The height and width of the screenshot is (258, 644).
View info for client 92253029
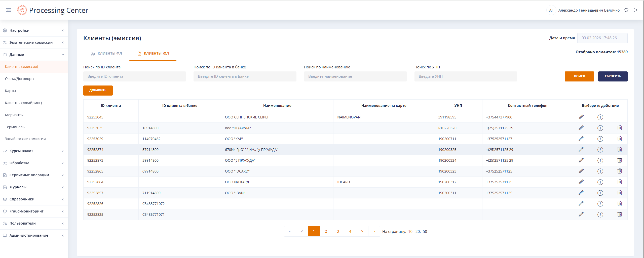pos(600,139)
